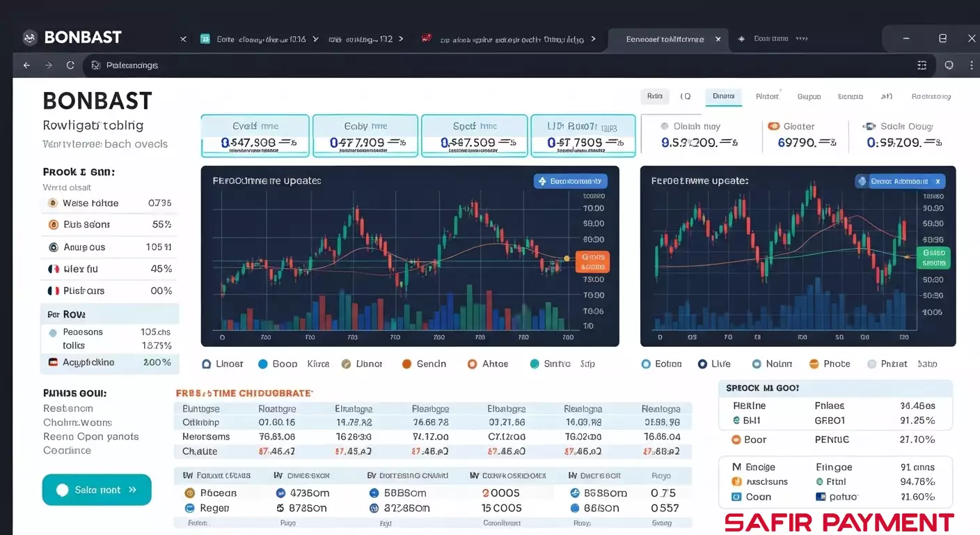
Task: Click the BONBAST logo icon in title bar
Action: point(29,38)
